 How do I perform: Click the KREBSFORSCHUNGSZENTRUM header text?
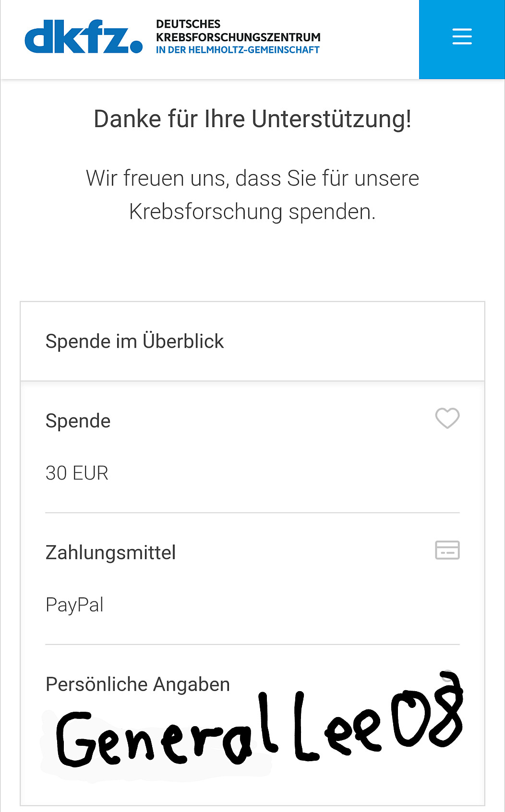(238, 37)
